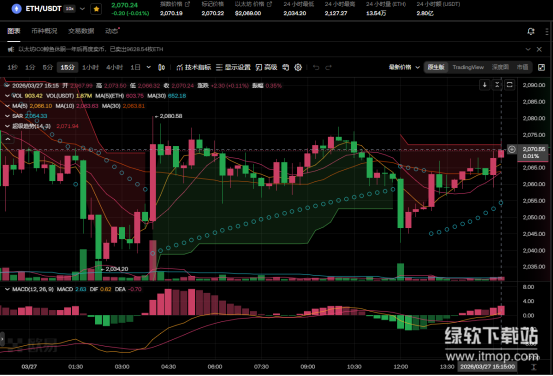Open 技术指标 technical indicators
This screenshot has height=376, width=553.
click(x=194, y=67)
